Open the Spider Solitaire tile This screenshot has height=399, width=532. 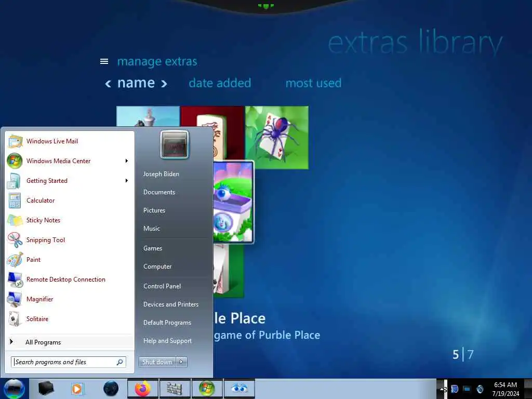tap(277, 137)
